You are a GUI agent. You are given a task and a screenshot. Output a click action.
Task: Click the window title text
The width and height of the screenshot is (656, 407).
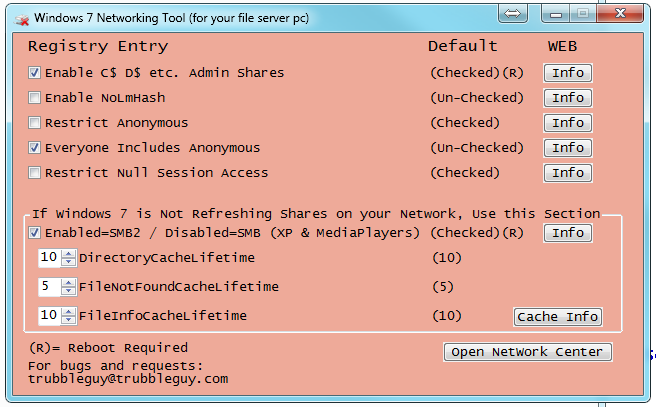click(x=172, y=18)
